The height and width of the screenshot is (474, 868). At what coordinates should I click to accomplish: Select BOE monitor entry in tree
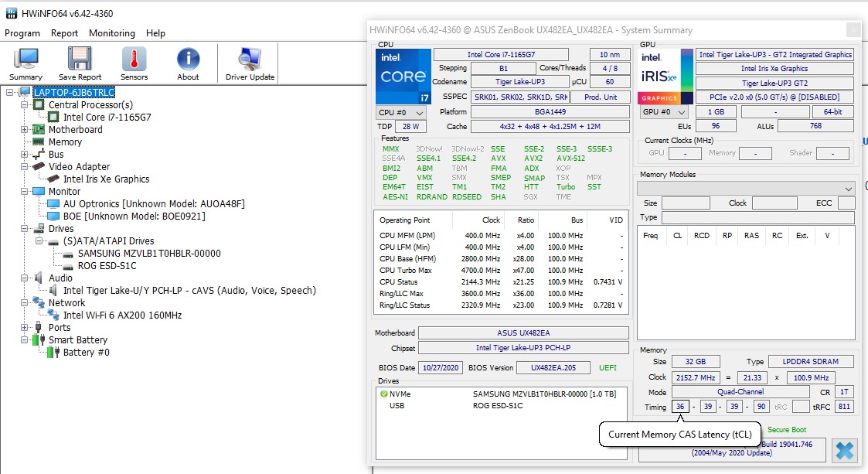pyautogui.click(x=134, y=217)
